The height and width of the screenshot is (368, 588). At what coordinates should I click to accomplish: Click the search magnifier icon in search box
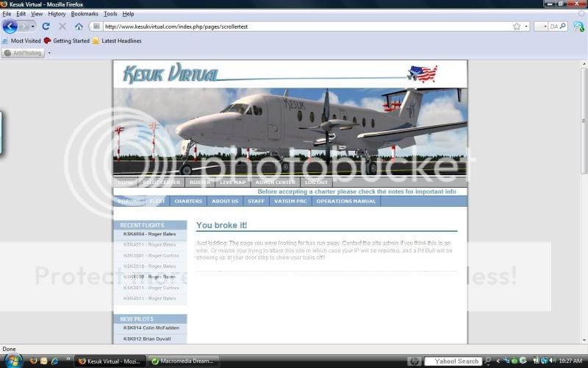pyautogui.click(x=563, y=26)
